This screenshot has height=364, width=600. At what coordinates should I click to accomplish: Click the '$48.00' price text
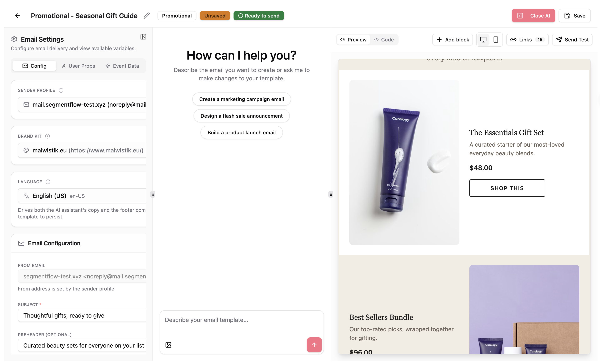click(481, 168)
